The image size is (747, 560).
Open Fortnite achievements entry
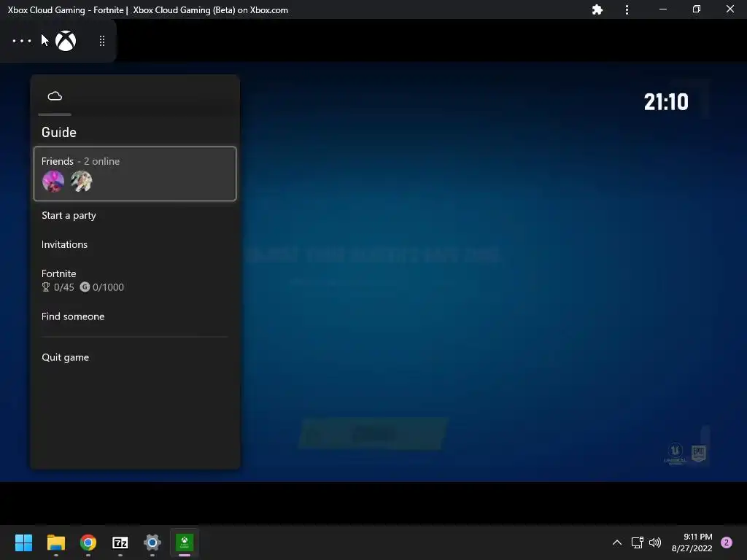tap(135, 280)
